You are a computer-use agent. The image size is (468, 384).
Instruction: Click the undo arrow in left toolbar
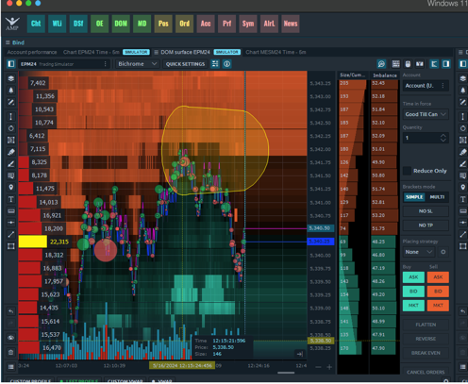pos(11,311)
